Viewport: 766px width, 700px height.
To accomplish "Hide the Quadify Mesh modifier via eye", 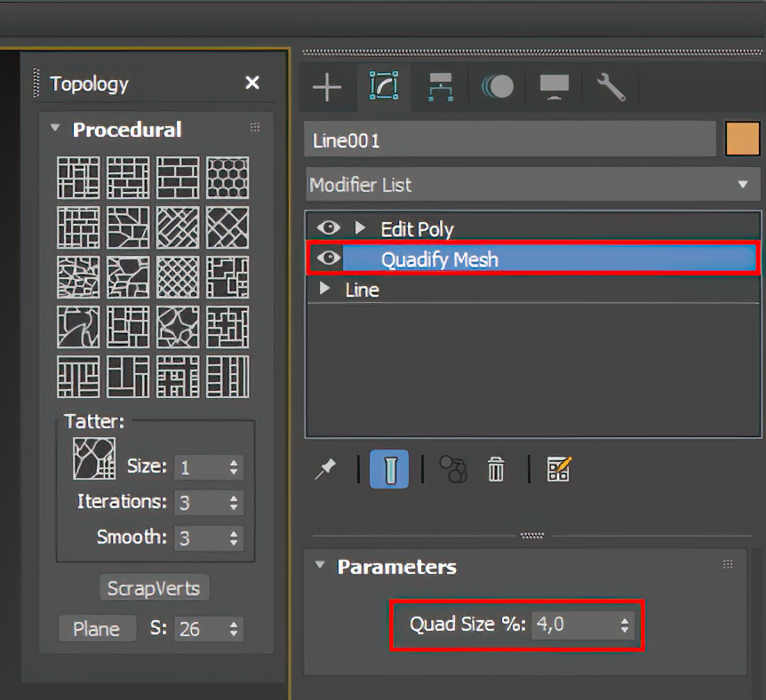I will pyautogui.click(x=329, y=258).
